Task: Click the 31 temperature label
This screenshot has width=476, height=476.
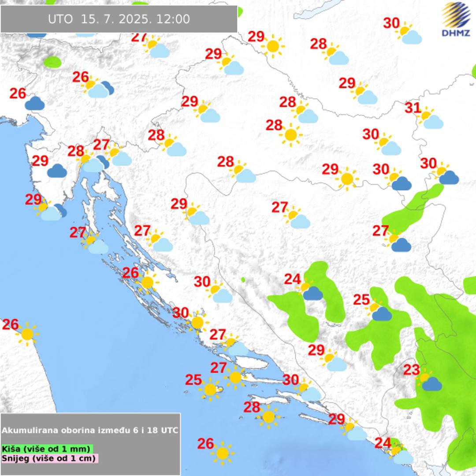Action: (x=413, y=108)
